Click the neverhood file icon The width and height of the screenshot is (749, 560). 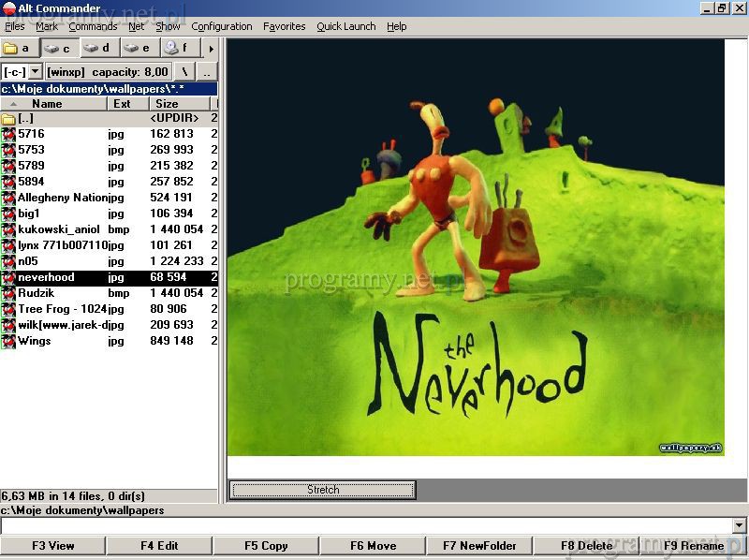[x=8, y=278]
